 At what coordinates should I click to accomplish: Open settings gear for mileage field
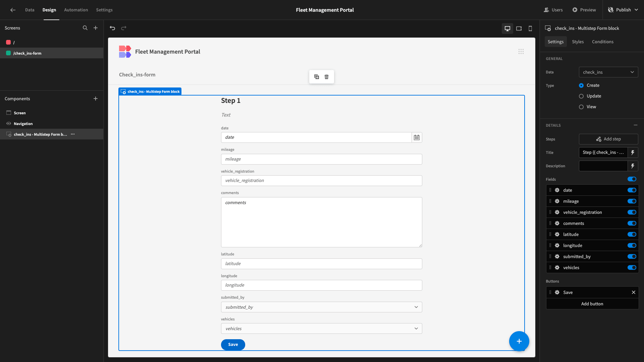(x=557, y=201)
